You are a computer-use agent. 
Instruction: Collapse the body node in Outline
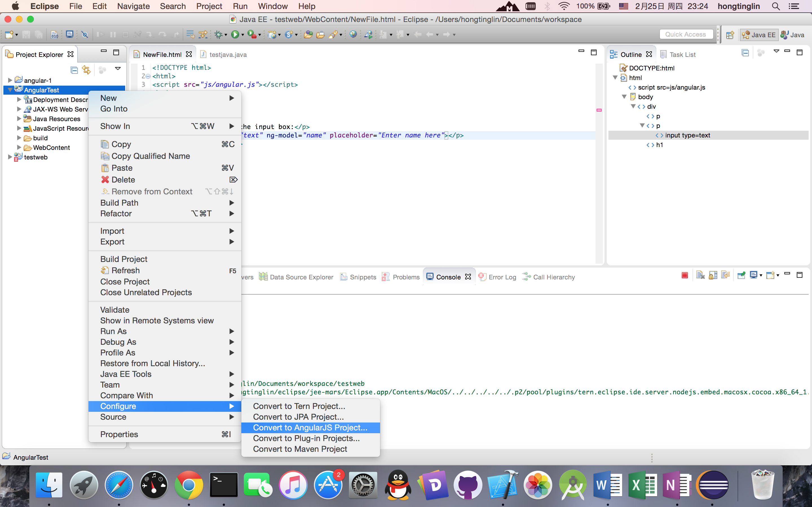(x=624, y=97)
